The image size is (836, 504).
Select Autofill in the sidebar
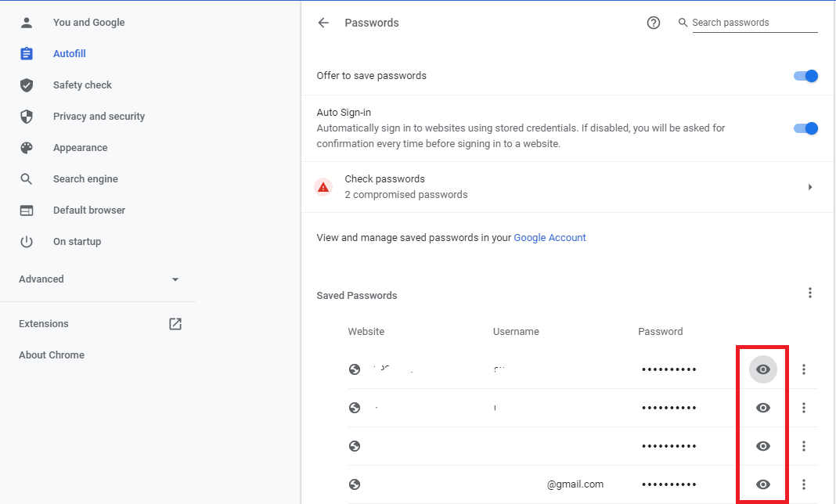pos(69,54)
